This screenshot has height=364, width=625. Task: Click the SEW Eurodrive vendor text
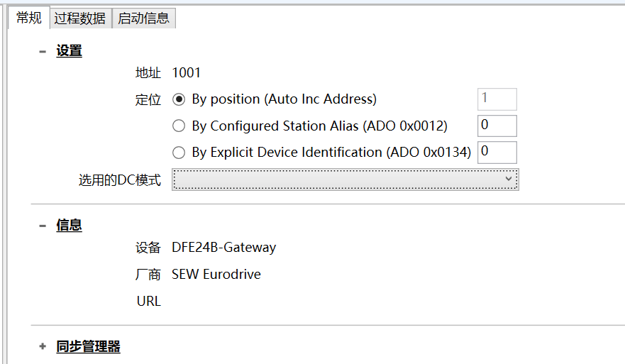216,275
